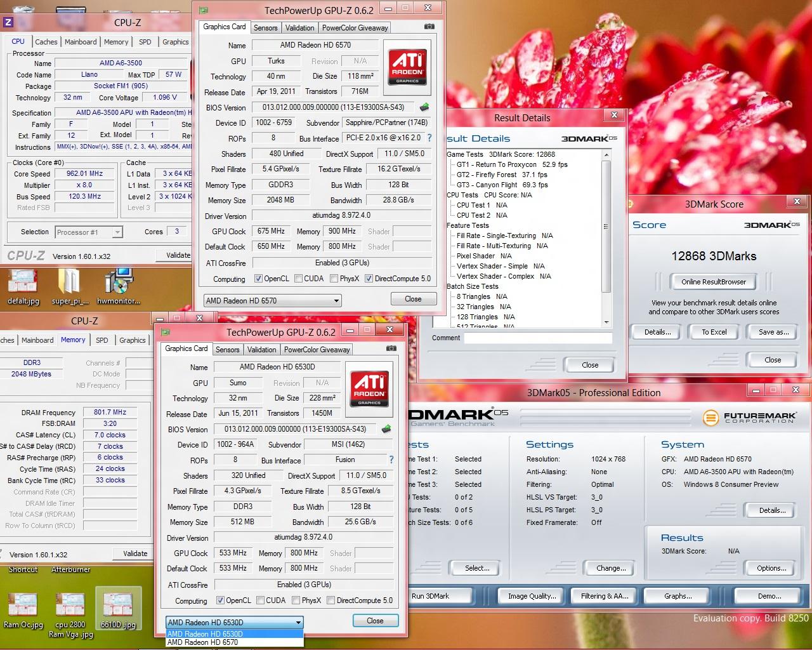Screen dimensions: 812x650
Task: Click GPU-Z title bar icon of upper window
Action: [x=203, y=10]
